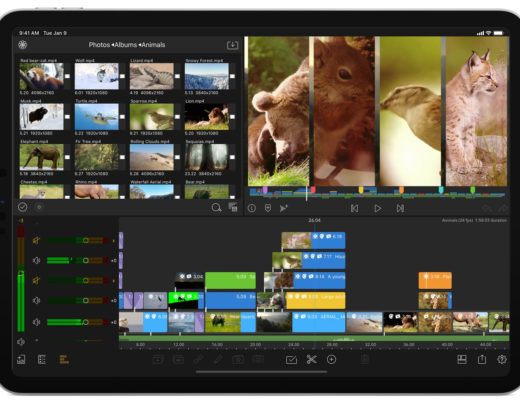Click the redo arrow beside the preview controls
The height and width of the screenshot is (400, 520).
click(502, 209)
